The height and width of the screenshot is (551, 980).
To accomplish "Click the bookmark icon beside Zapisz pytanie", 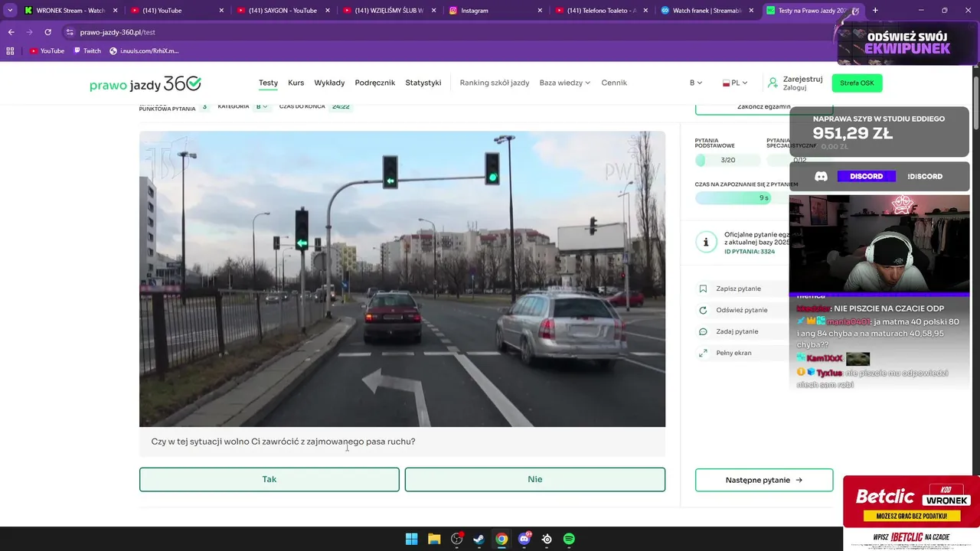I will [x=703, y=289].
